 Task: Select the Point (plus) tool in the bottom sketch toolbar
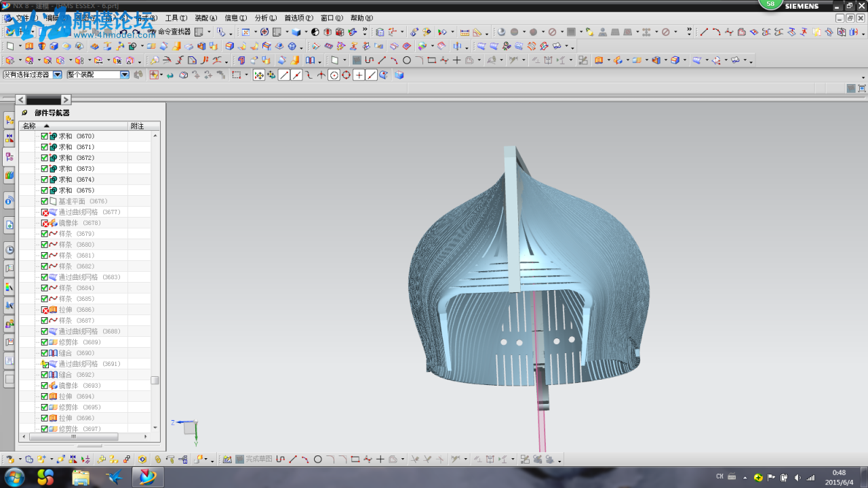(x=380, y=460)
